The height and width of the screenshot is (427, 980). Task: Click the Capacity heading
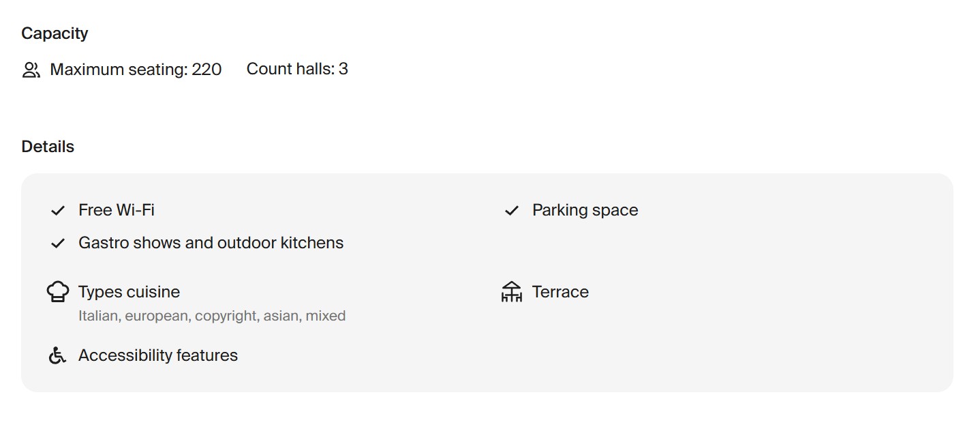tap(55, 33)
